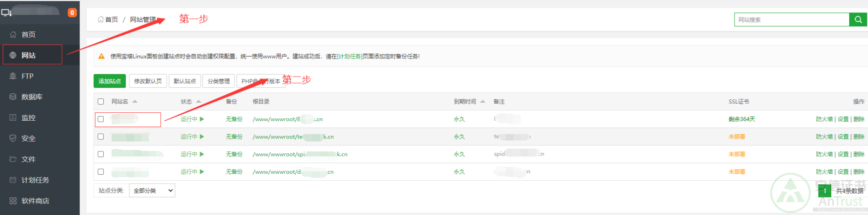868x215 pixels.
Task: Click the orange warning triangle icon
Action: (101, 57)
